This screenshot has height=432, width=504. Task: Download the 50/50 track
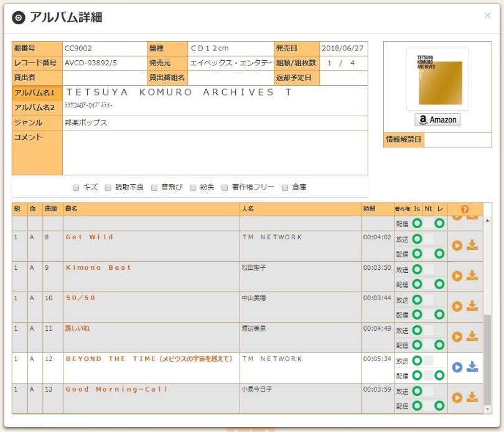coord(472,306)
